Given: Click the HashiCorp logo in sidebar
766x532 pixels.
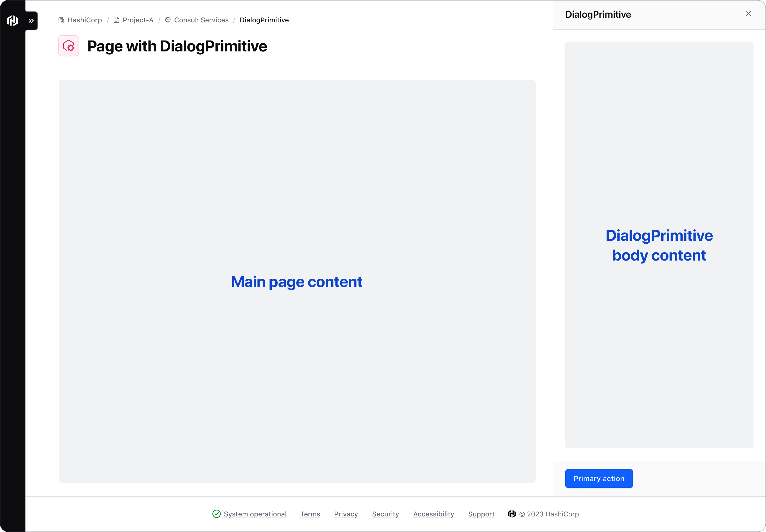Looking at the screenshot, I should click(x=12, y=21).
